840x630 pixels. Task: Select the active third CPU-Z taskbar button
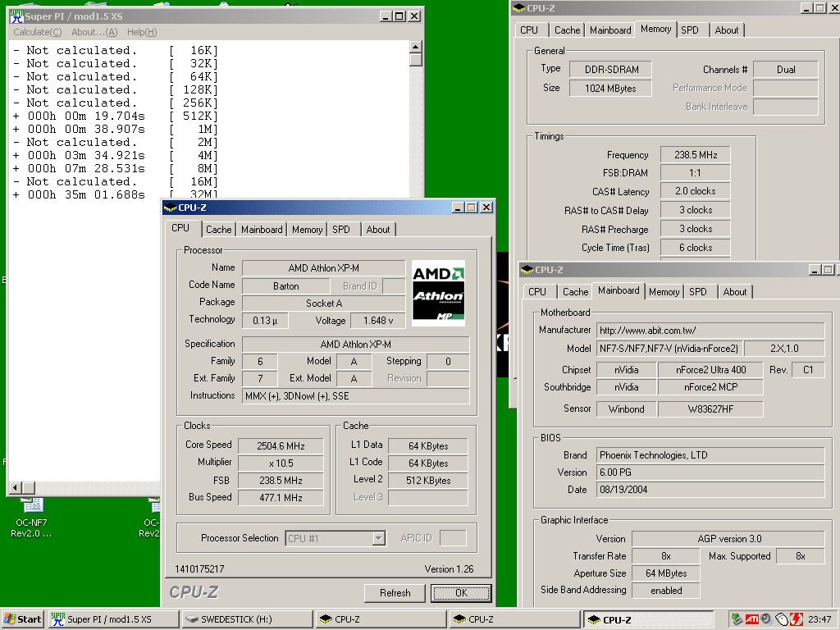pyautogui.click(x=649, y=619)
